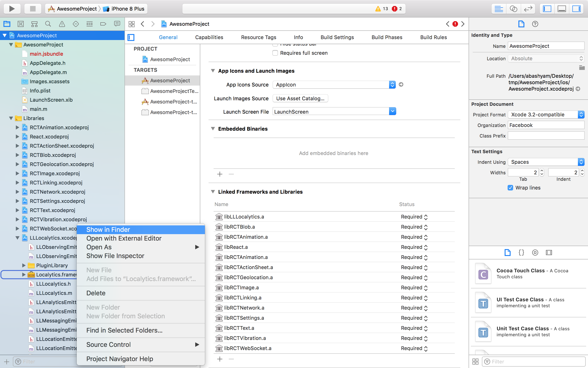Show 13 warnings in the activity bar
This screenshot has width=588, height=368.
click(x=382, y=9)
